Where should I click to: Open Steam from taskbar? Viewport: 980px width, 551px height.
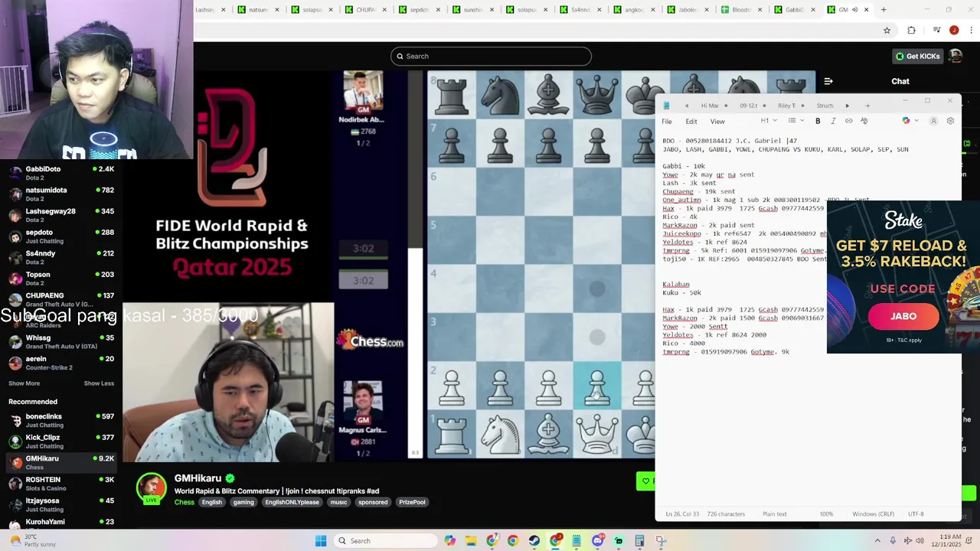534,541
